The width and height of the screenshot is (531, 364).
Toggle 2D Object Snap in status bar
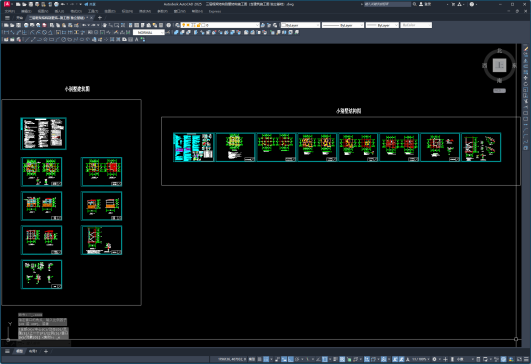(x=325, y=359)
